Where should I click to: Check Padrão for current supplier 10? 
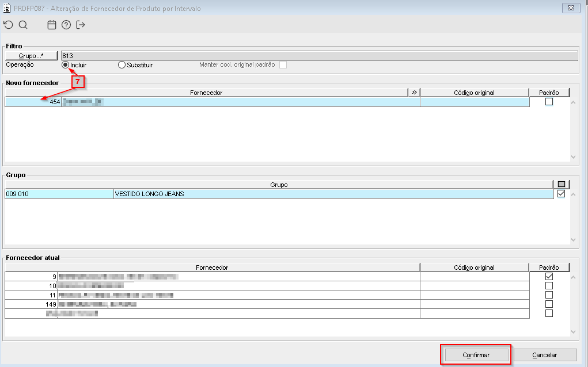click(549, 286)
